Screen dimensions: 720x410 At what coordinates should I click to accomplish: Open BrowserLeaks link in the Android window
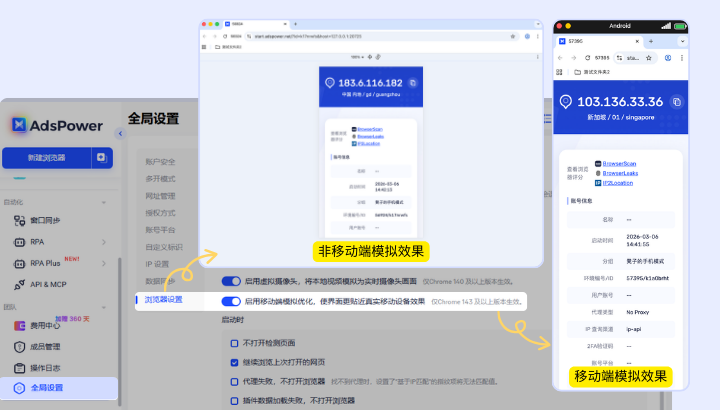tap(620, 173)
